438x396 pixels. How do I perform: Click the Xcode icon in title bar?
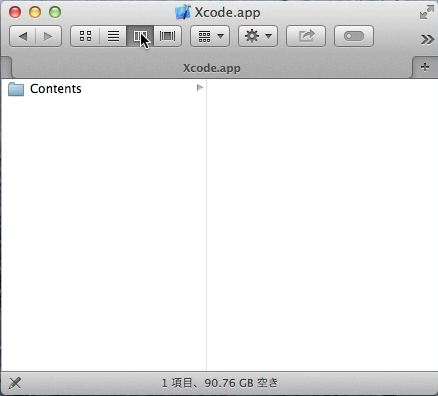click(183, 12)
